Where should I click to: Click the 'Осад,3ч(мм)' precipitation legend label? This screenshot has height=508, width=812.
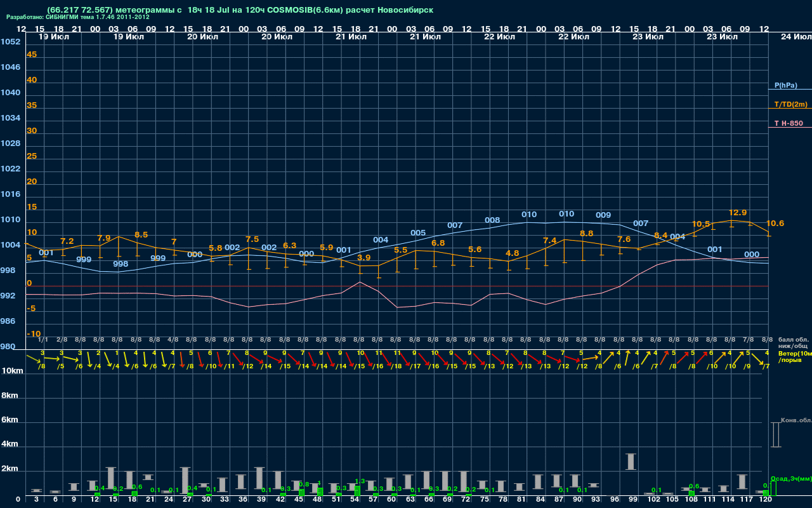[x=791, y=478]
